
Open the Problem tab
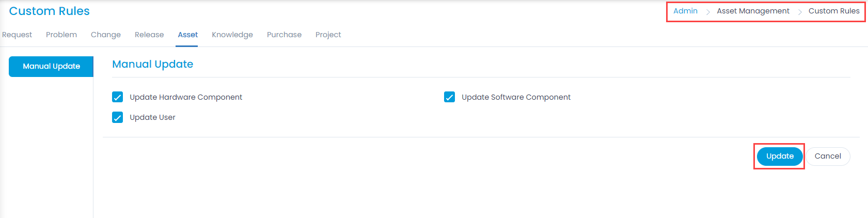61,35
